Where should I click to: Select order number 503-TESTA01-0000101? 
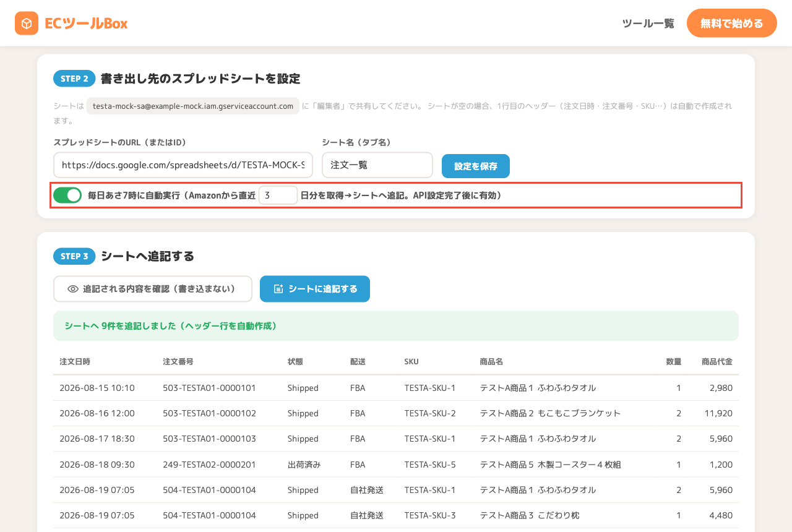(209, 388)
